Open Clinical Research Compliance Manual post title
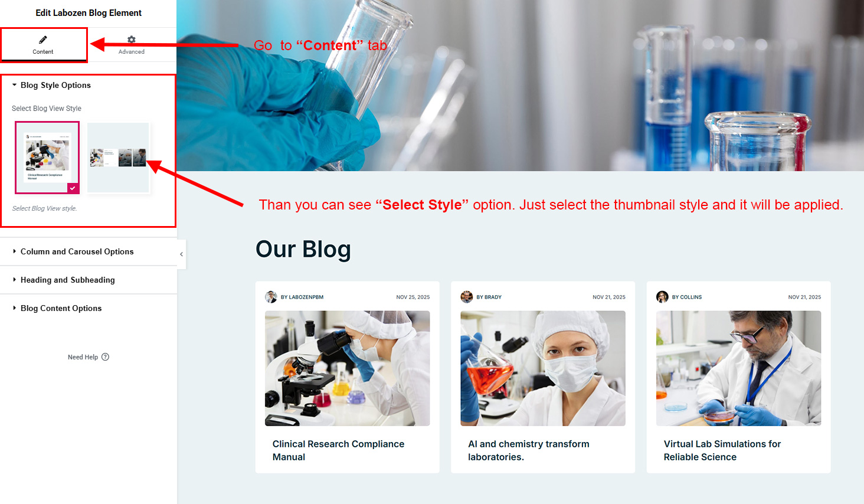The image size is (864, 504). coord(338,450)
